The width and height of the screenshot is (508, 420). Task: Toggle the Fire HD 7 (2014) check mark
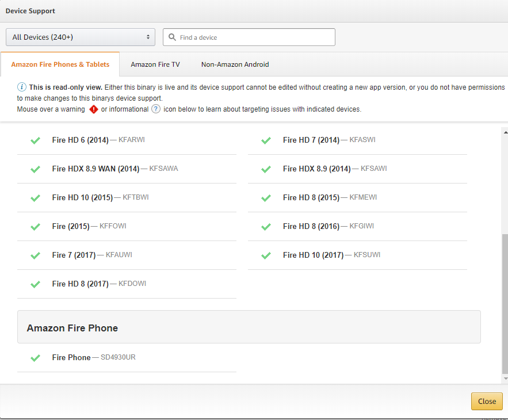coord(266,140)
